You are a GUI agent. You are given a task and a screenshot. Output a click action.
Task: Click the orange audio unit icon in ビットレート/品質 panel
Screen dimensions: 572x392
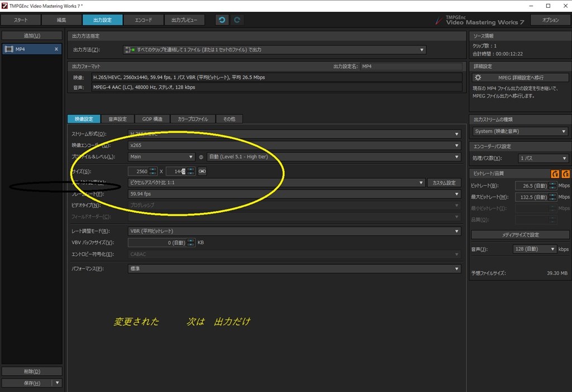tap(566, 174)
